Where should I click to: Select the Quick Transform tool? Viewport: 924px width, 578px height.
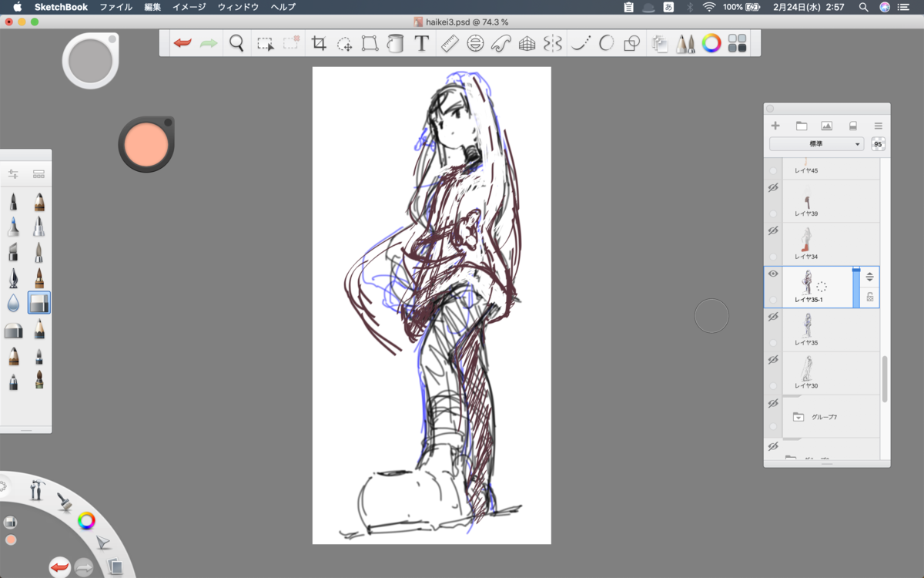click(x=345, y=44)
